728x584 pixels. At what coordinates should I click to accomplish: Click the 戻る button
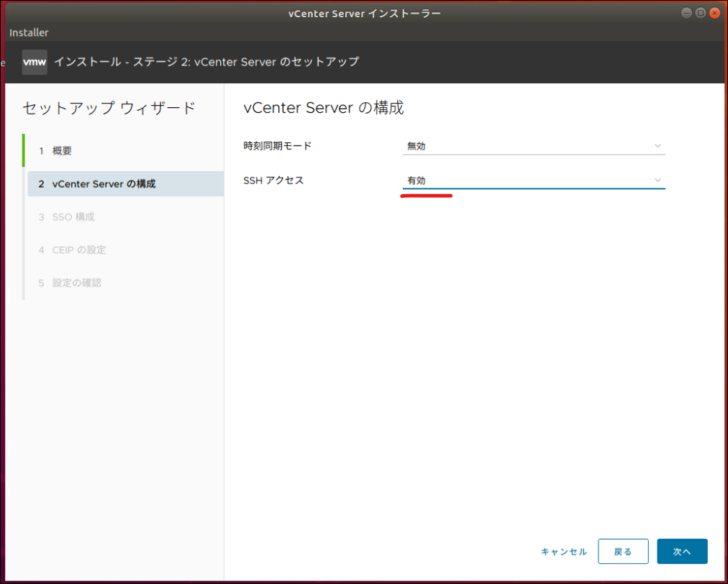pos(623,552)
